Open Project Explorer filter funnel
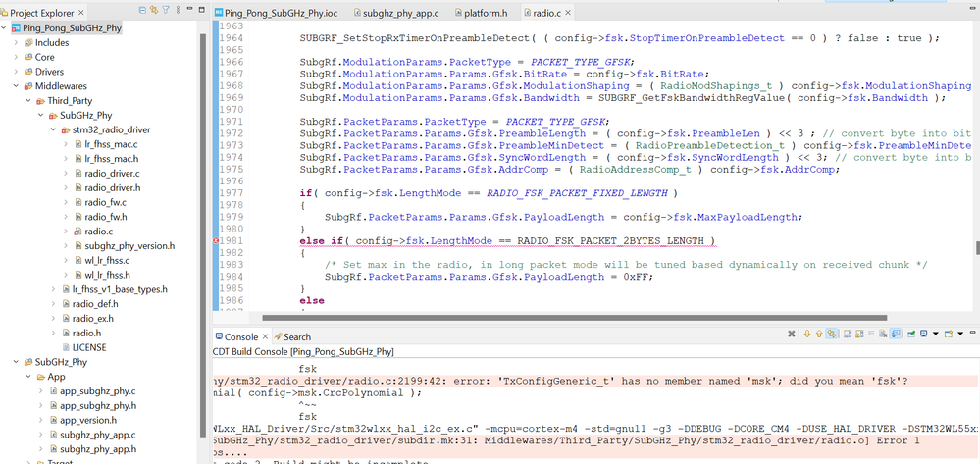 point(166,10)
